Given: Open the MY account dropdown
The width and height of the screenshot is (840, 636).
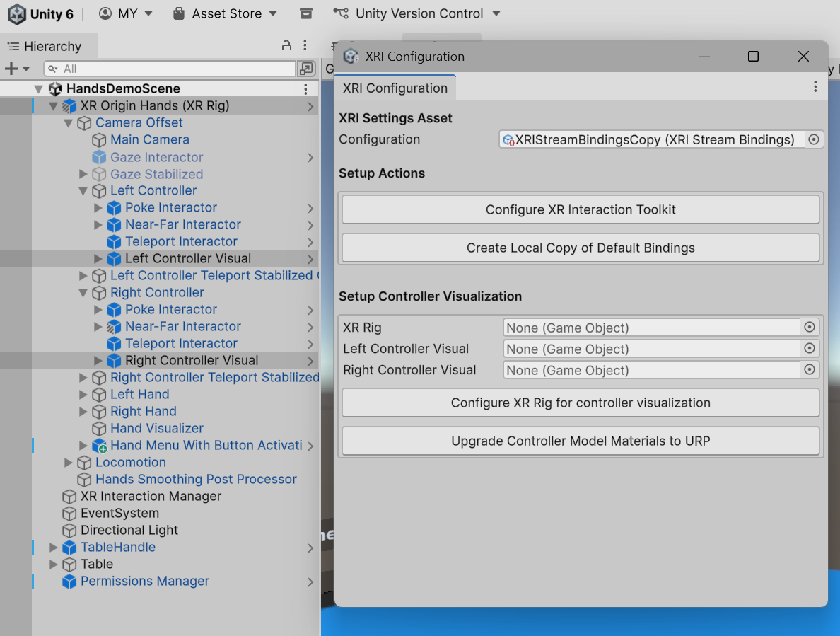Looking at the screenshot, I should click(126, 14).
